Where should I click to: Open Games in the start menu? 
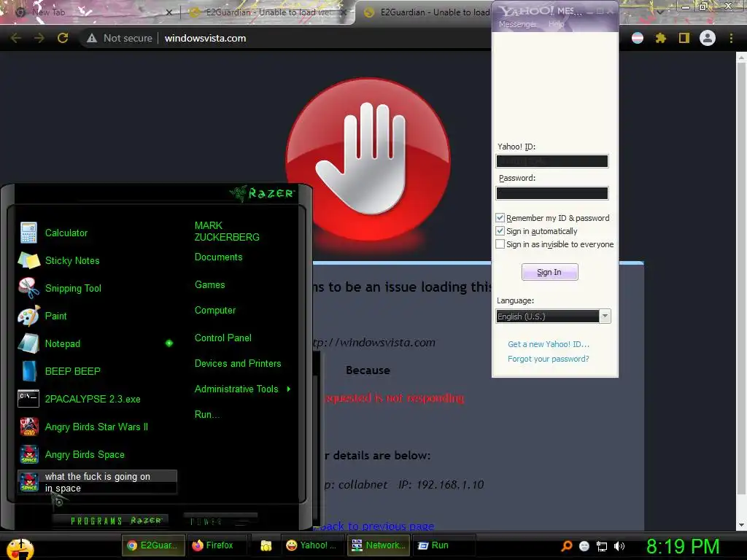pos(209,285)
